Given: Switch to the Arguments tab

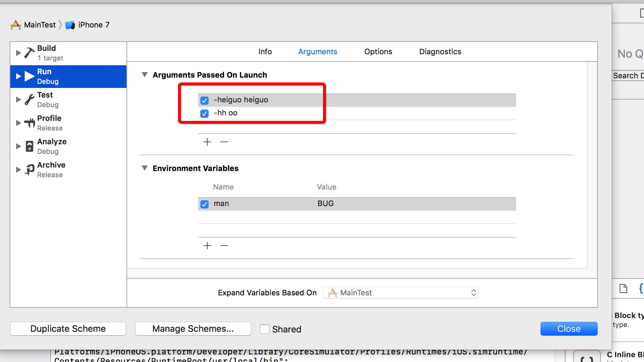Looking at the screenshot, I should (x=318, y=52).
